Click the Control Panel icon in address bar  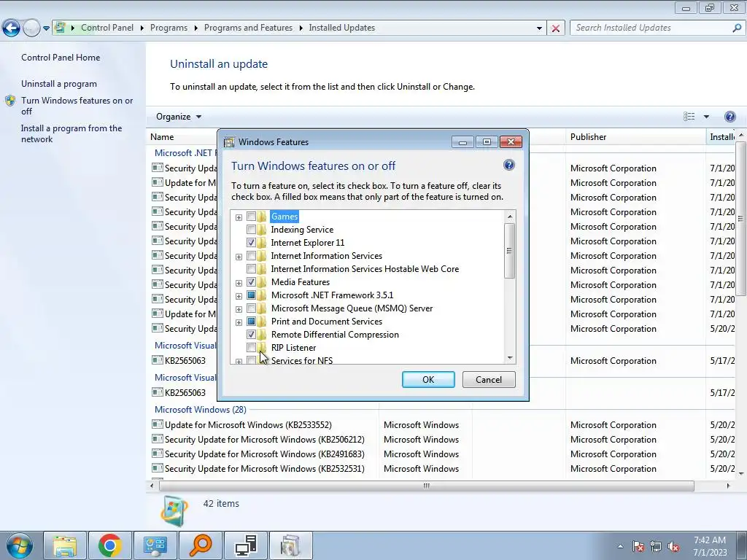pos(60,28)
